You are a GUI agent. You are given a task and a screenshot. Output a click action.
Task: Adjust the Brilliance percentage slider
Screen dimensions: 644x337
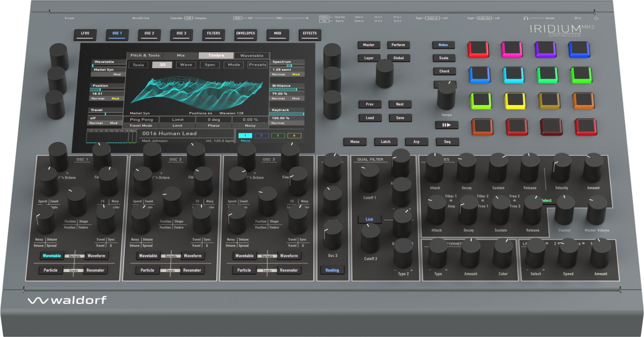pos(287,90)
